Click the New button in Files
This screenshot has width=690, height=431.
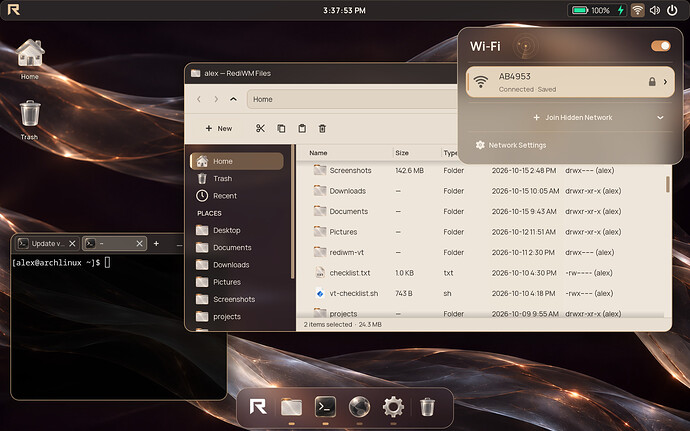point(219,129)
